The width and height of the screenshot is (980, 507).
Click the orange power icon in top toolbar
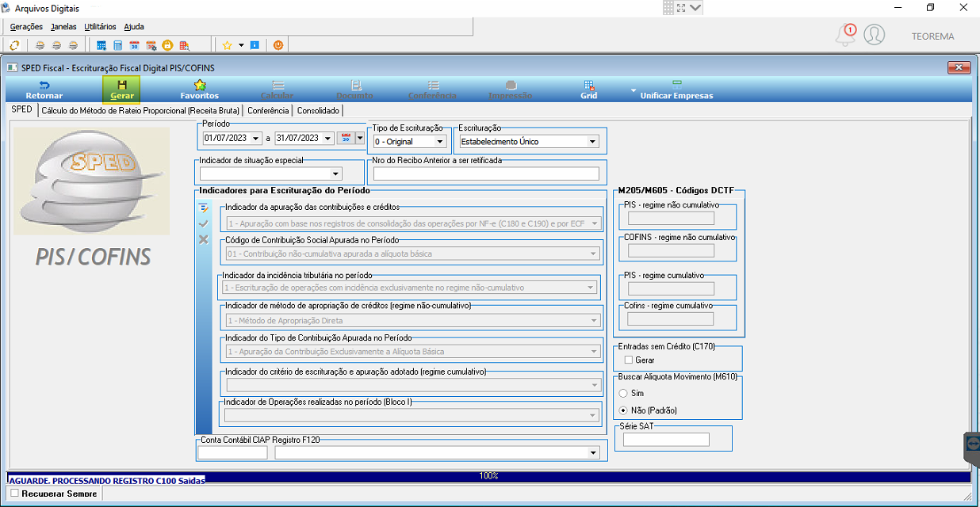(278, 45)
